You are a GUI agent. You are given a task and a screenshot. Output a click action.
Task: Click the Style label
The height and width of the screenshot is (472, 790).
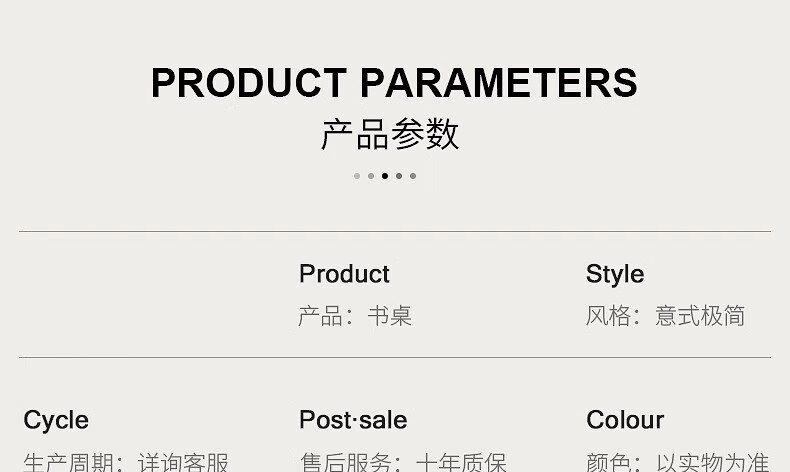(615, 274)
